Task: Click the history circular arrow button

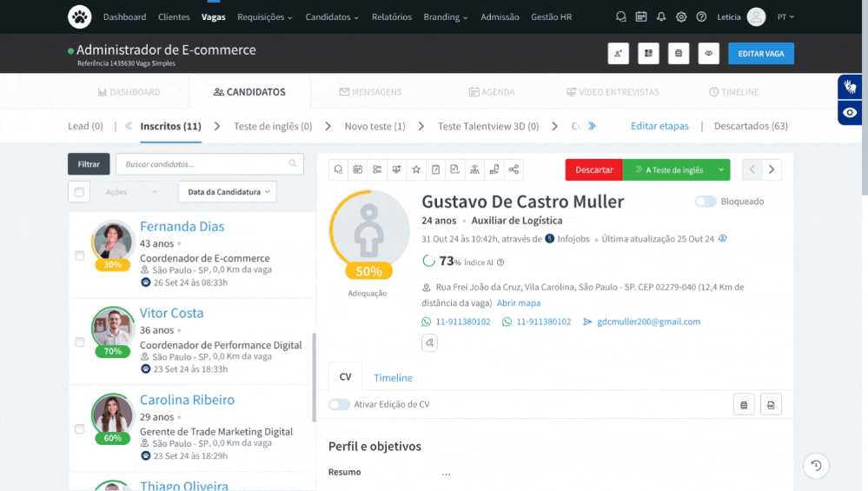Action: pos(816,466)
